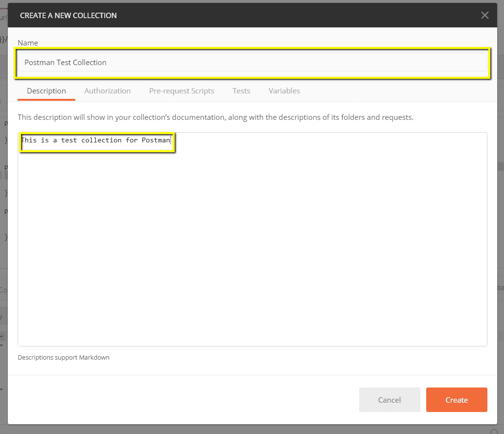Go to the Tests tab
The width and height of the screenshot is (504, 434).
pos(241,91)
